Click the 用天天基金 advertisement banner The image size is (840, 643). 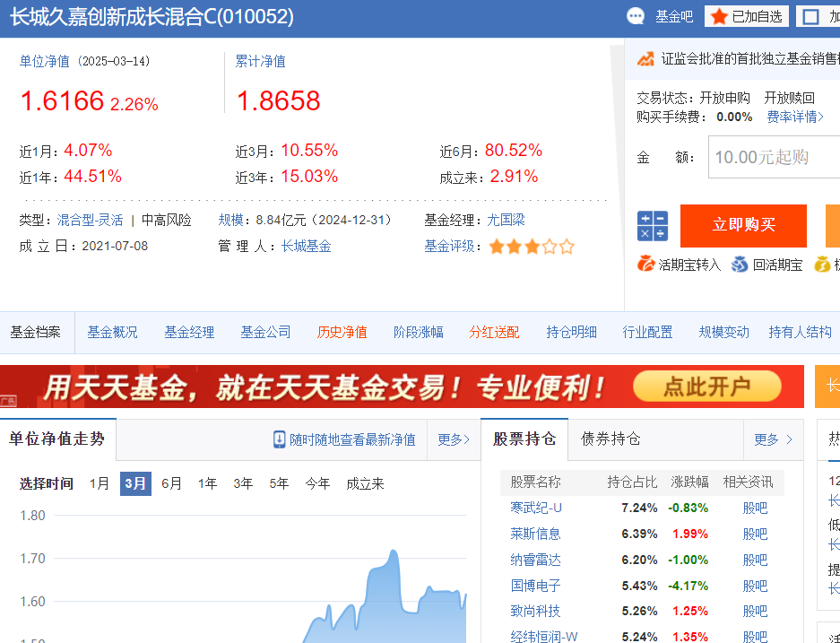pyautogui.click(x=402, y=387)
